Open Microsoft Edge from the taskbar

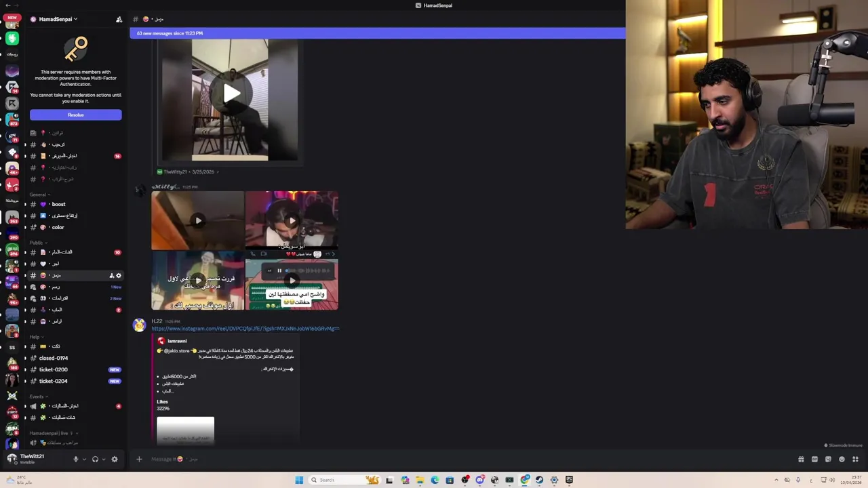(435, 480)
